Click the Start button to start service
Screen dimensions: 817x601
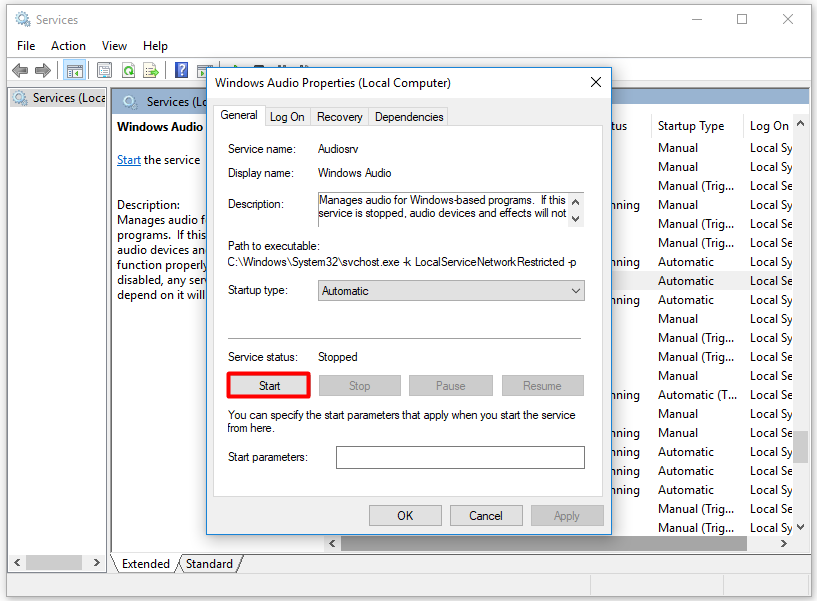click(269, 386)
